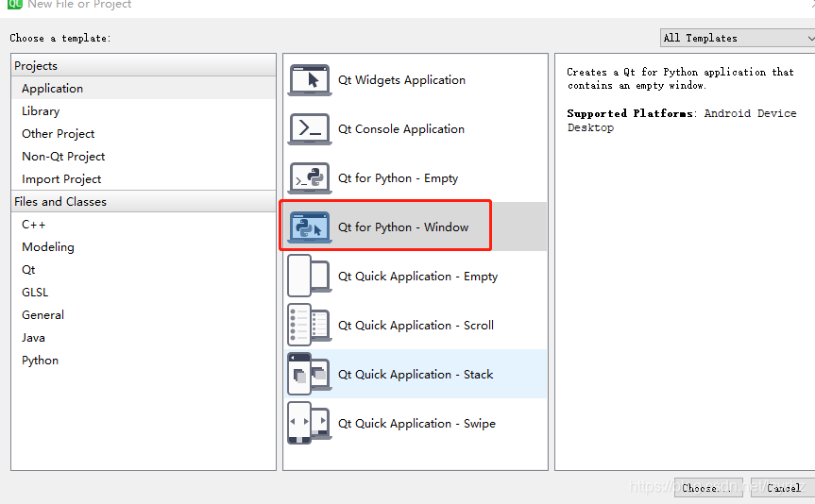This screenshot has height=504, width=815.
Task: Click the Qt Quick Application - Empty icon
Action: (x=310, y=276)
